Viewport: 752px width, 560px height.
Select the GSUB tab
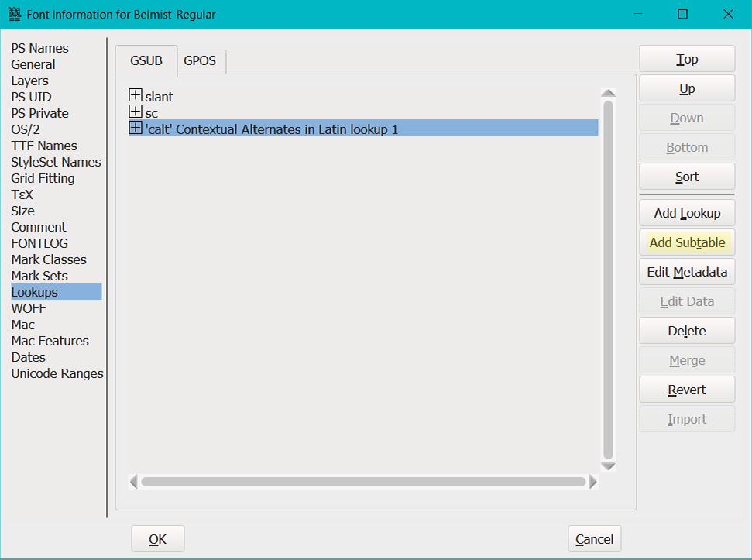[146, 60]
